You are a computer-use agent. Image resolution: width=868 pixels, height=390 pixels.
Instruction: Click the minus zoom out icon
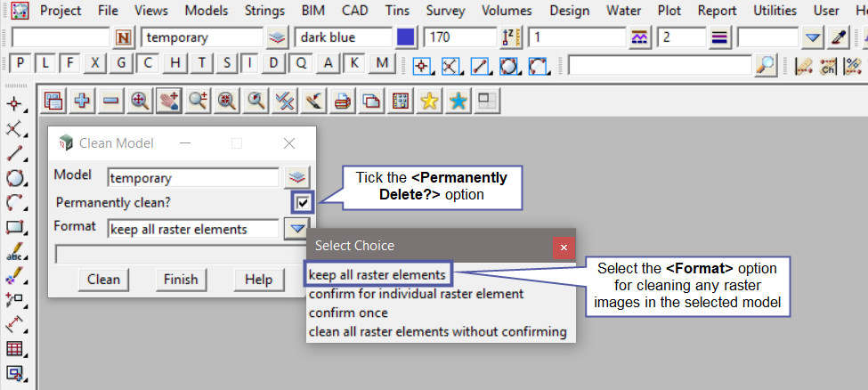[110, 102]
